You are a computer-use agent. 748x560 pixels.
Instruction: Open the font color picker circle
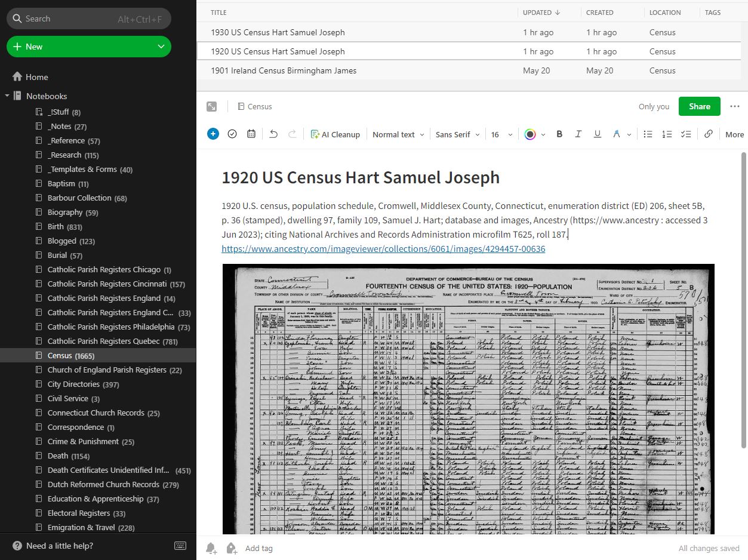[x=530, y=134]
